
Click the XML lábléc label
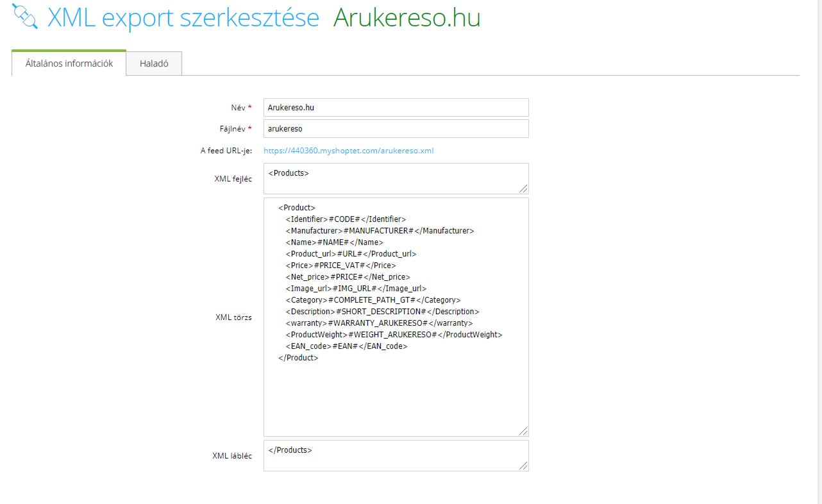tap(232, 456)
